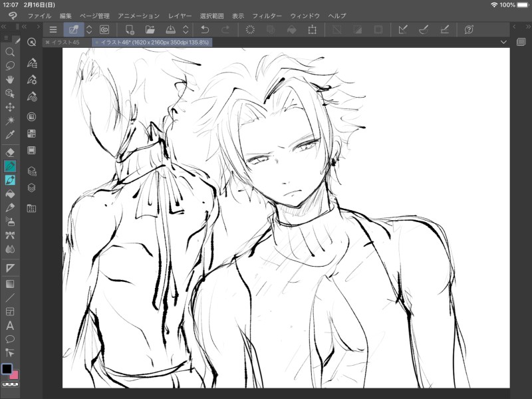Collapse the left palette dock double arrows

4,27
